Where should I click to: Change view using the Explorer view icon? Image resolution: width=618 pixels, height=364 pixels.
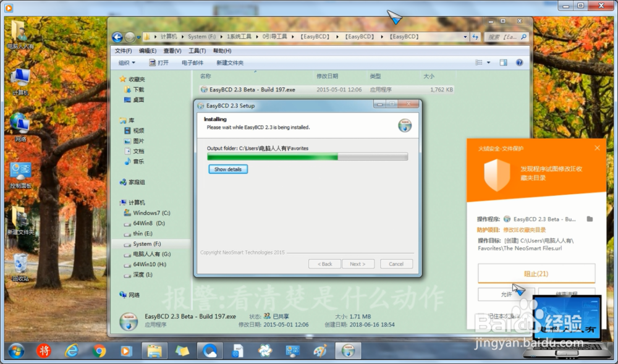tap(478, 62)
